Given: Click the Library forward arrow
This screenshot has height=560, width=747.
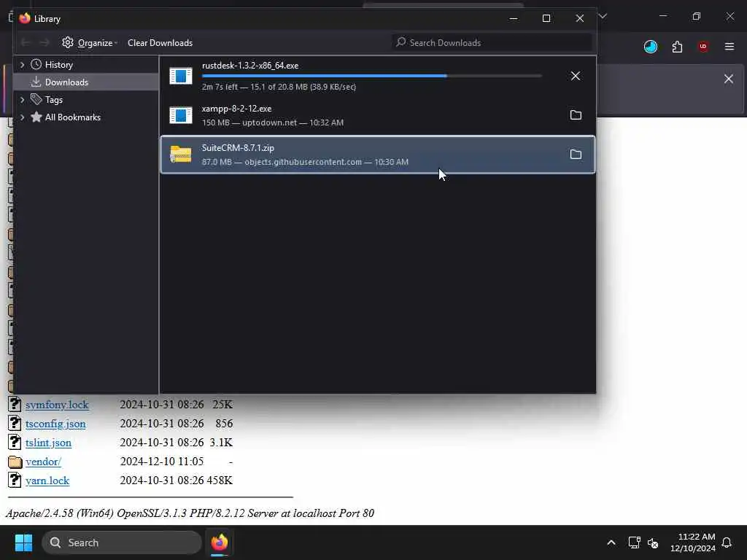Looking at the screenshot, I should [44, 43].
